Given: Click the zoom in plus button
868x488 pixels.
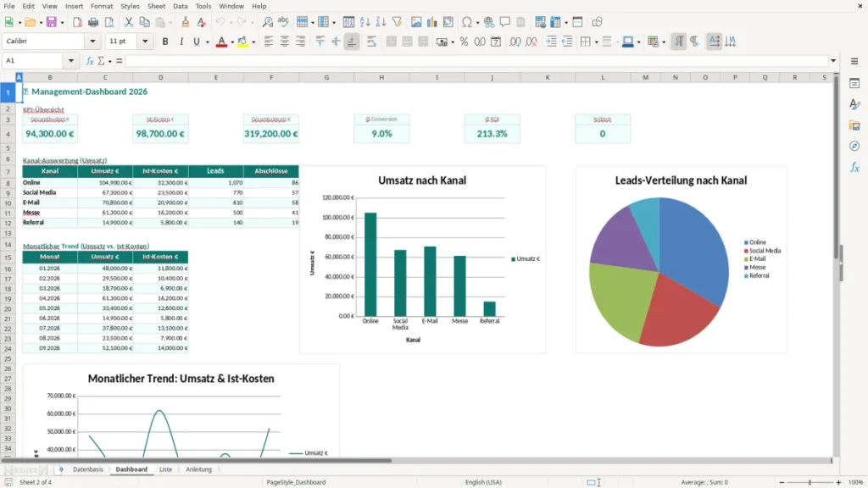Looking at the screenshot, I should [x=838, y=482].
